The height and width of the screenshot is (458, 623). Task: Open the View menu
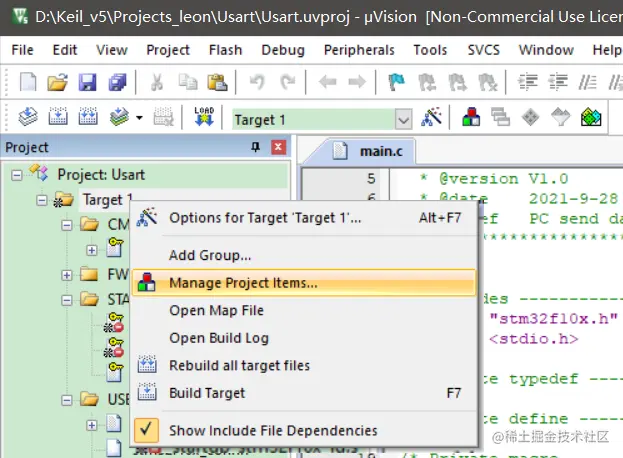pyautogui.click(x=112, y=50)
